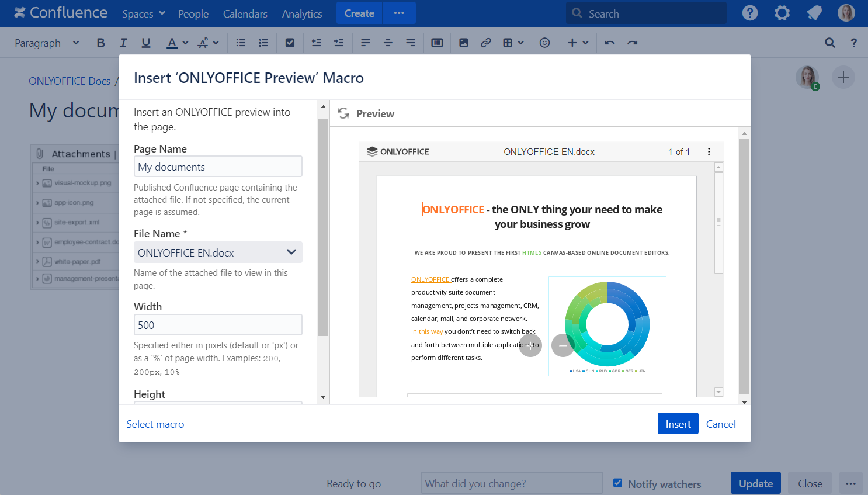Open the Spaces dropdown menu
The width and height of the screenshot is (868, 495).
point(143,13)
